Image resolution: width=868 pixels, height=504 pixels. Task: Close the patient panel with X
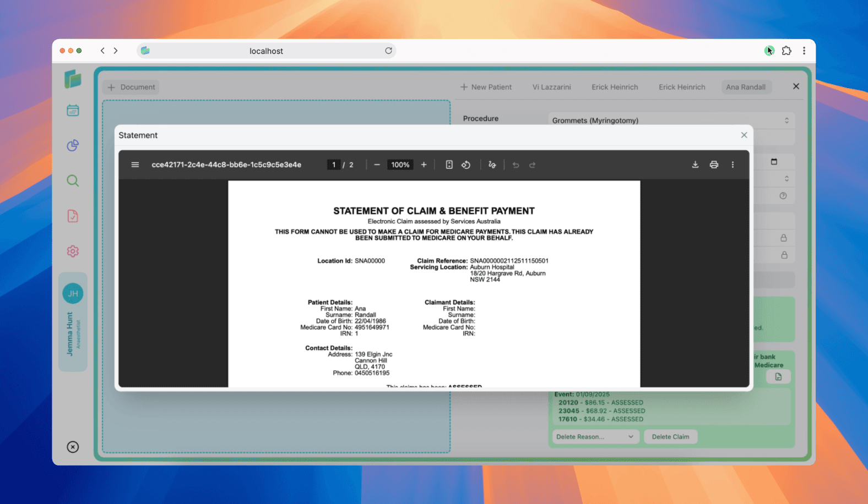(796, 86)
